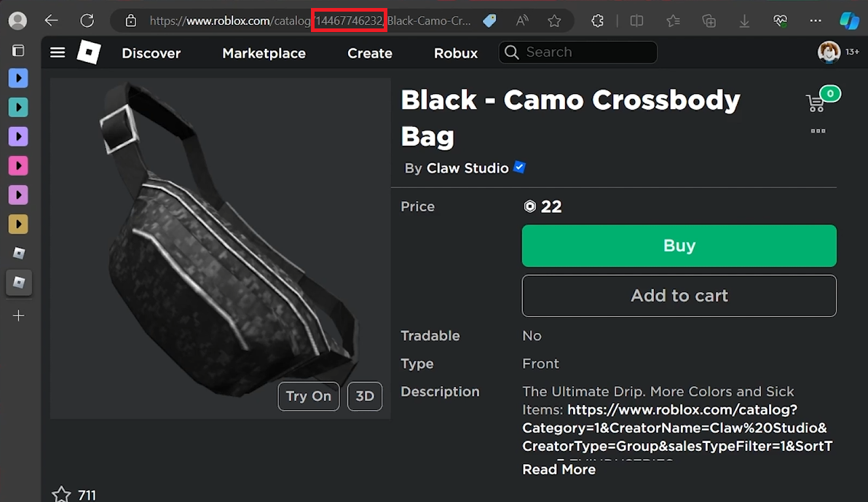The width and height of the screenshot is (868, 502).
Task: Click the browser extensions puzzle icon
Action: (x=597, y=20)
